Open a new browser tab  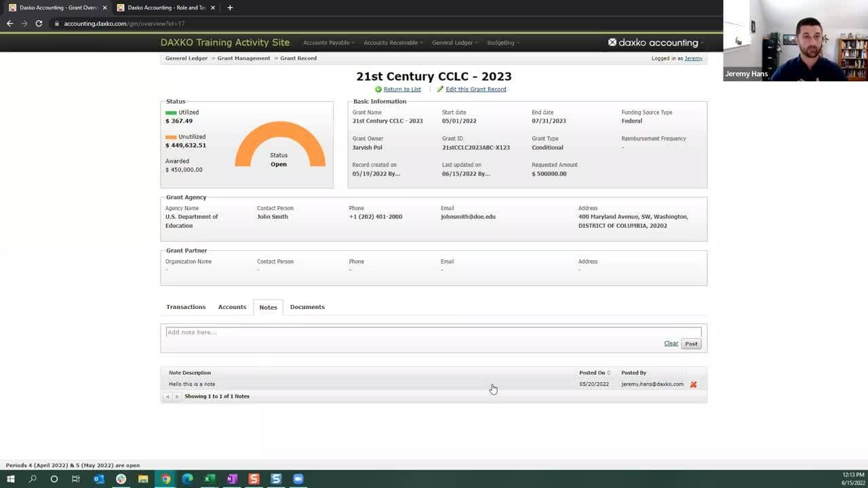(230, 7)
